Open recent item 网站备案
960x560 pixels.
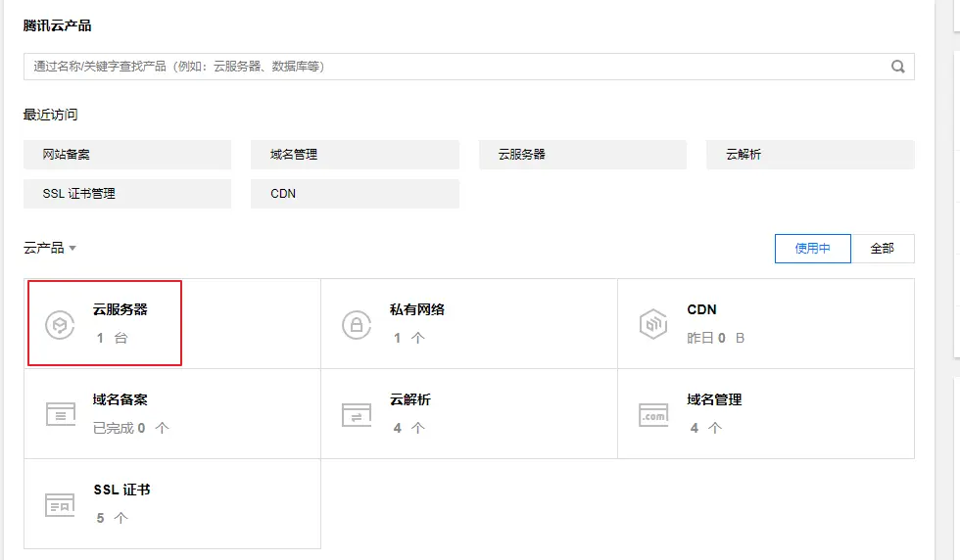point(127,155)
